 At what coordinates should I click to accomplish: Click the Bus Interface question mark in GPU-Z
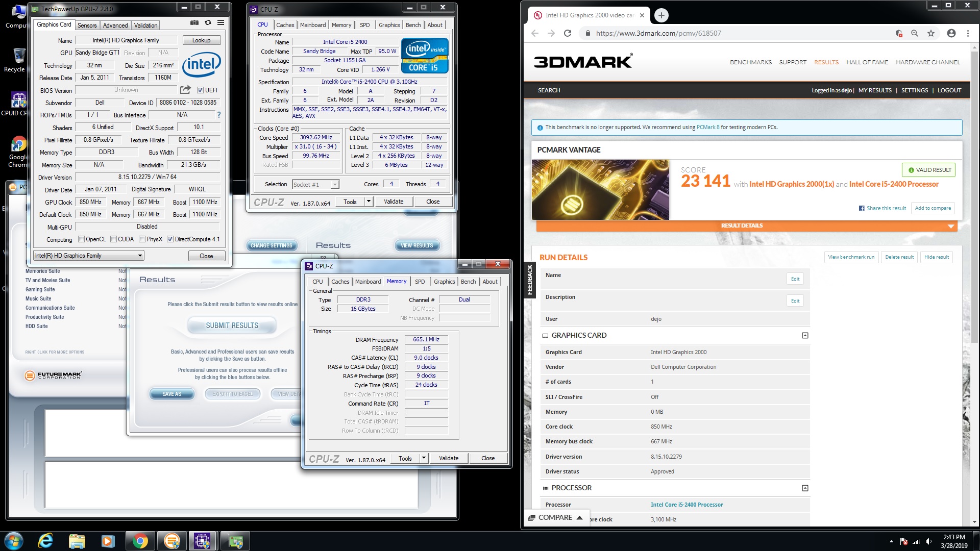point(219,115)
